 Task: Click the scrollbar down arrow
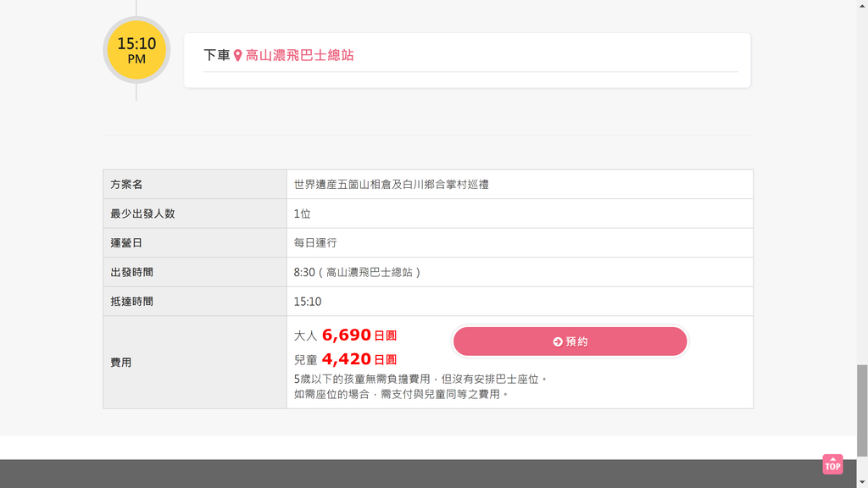tap(862, 483)
